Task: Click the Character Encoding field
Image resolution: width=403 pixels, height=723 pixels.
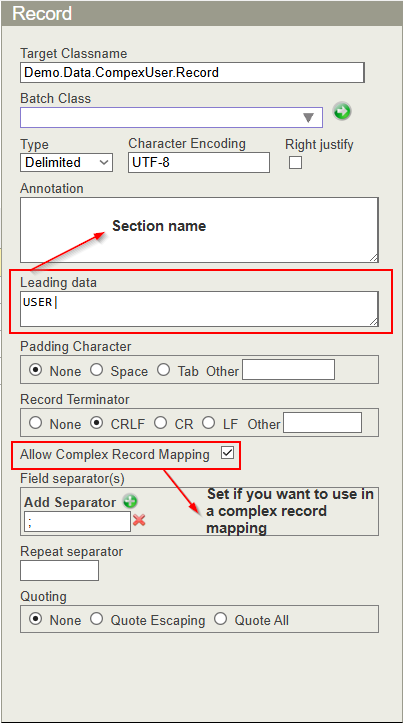Action: (199, 162)
